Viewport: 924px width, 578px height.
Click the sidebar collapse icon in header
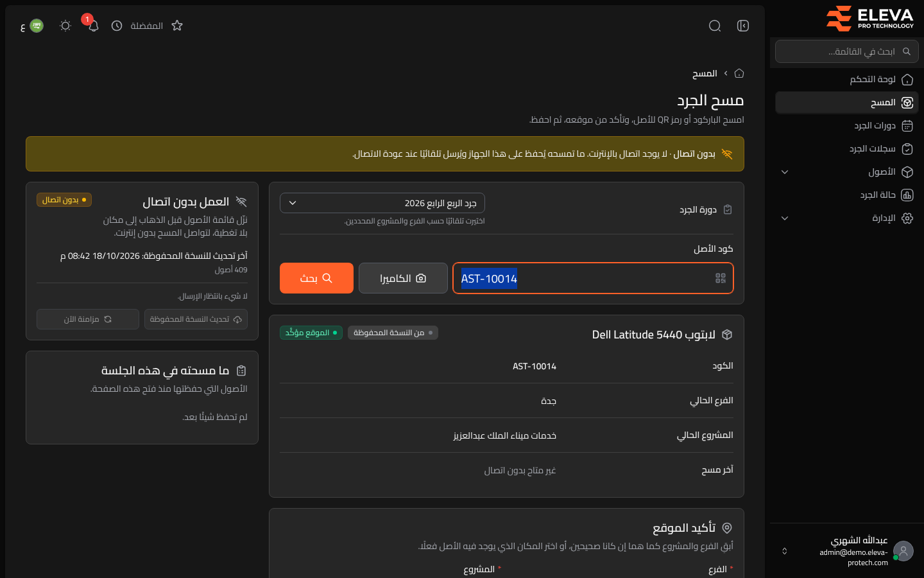click(x=743, y=26)
